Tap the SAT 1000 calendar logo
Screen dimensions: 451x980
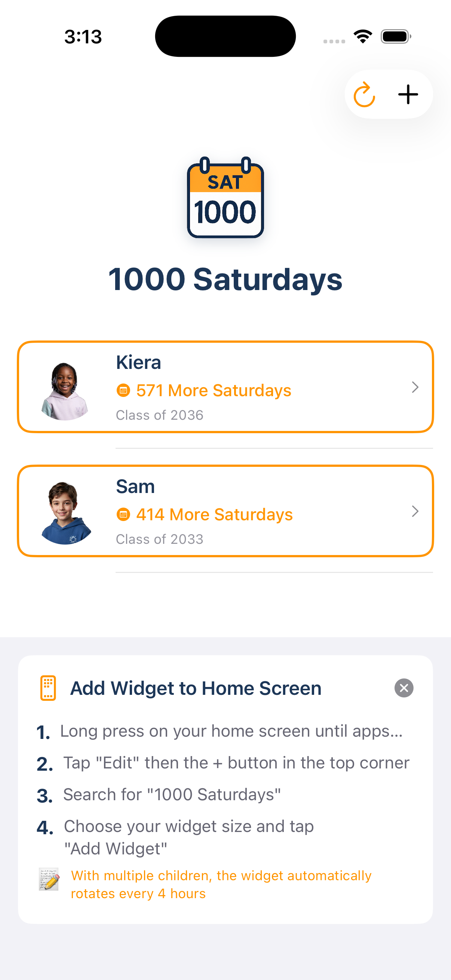[225, 198]
